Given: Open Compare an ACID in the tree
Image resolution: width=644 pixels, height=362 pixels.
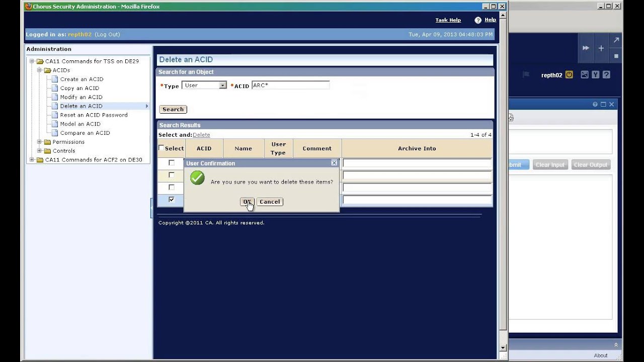Looking at the screenshot, I should click(85, 133).
